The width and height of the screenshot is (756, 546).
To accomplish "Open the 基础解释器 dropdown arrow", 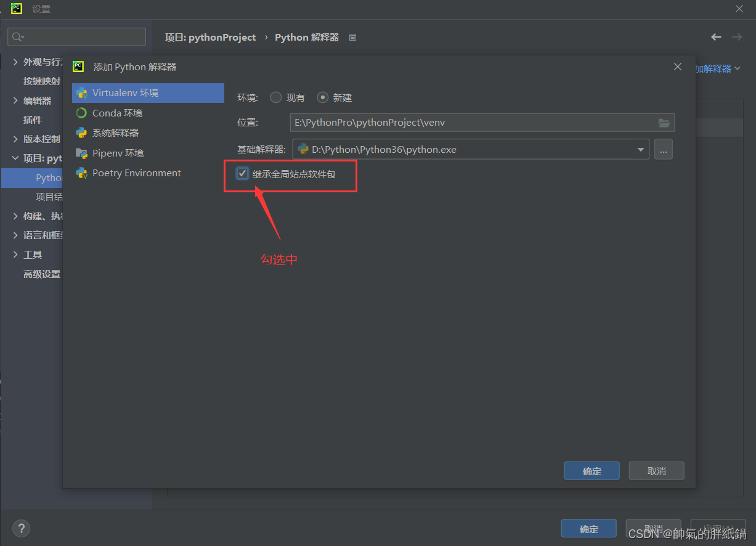I will (641, 149).
